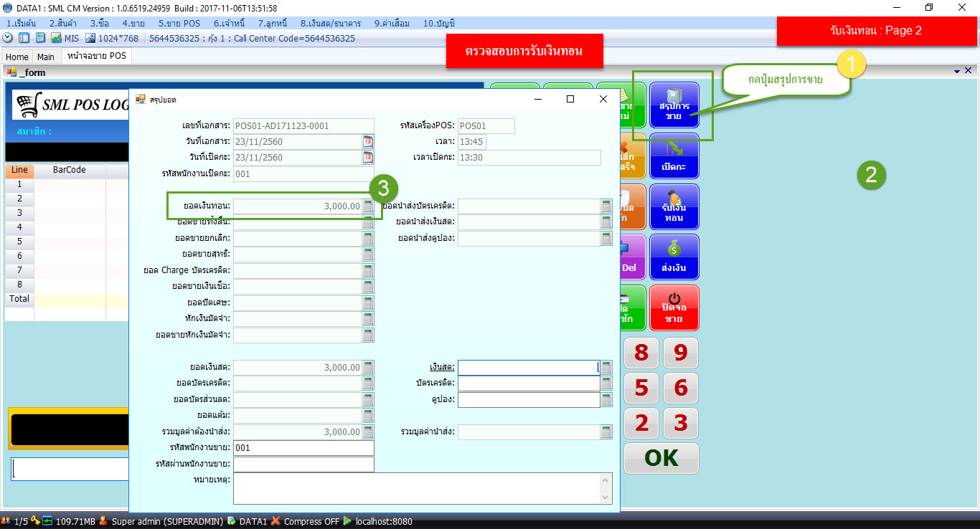
Task: Click the หมายเหตุ remarks scrollbar down arrow
Action: tap(607, 497)
